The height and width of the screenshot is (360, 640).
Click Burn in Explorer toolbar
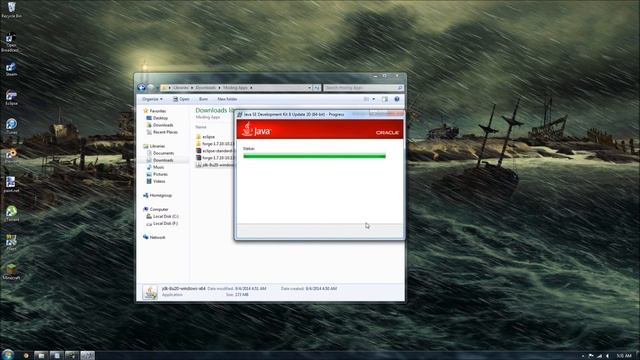pos(203,99)
